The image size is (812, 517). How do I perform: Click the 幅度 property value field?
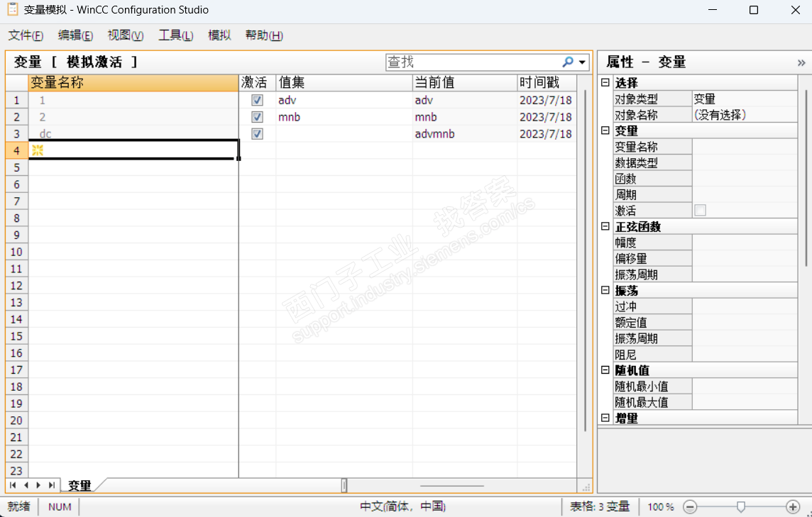point(745,243)
